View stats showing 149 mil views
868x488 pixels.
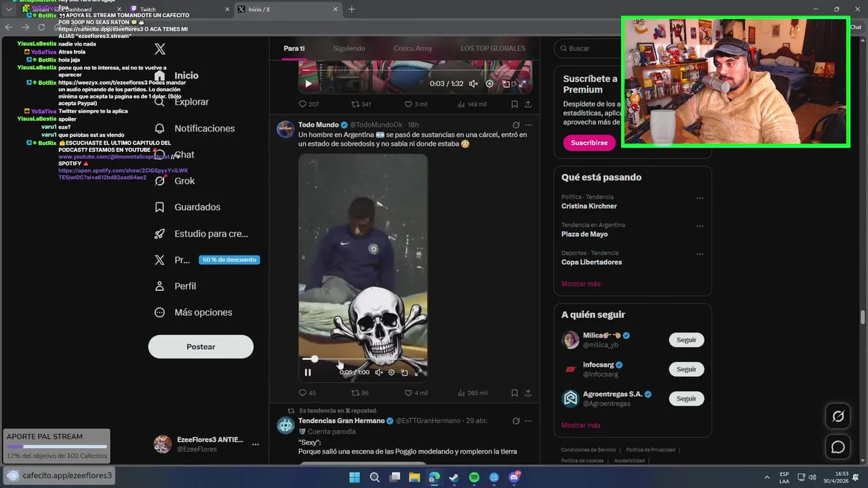tap(473, 104)
